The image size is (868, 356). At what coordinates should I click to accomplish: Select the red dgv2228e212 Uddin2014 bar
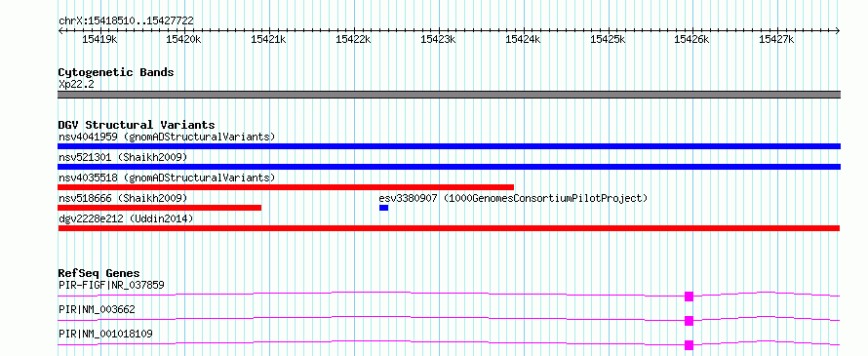449,228
